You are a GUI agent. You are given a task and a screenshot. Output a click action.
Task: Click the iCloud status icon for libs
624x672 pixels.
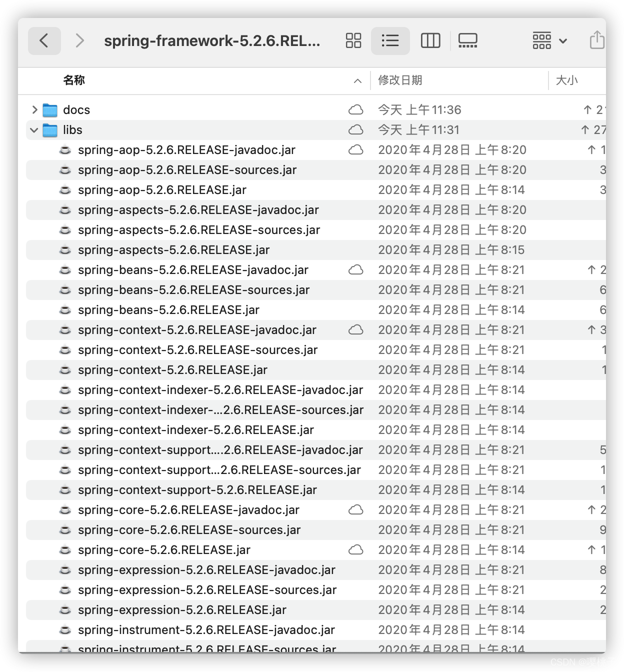(x=355, y=129)
